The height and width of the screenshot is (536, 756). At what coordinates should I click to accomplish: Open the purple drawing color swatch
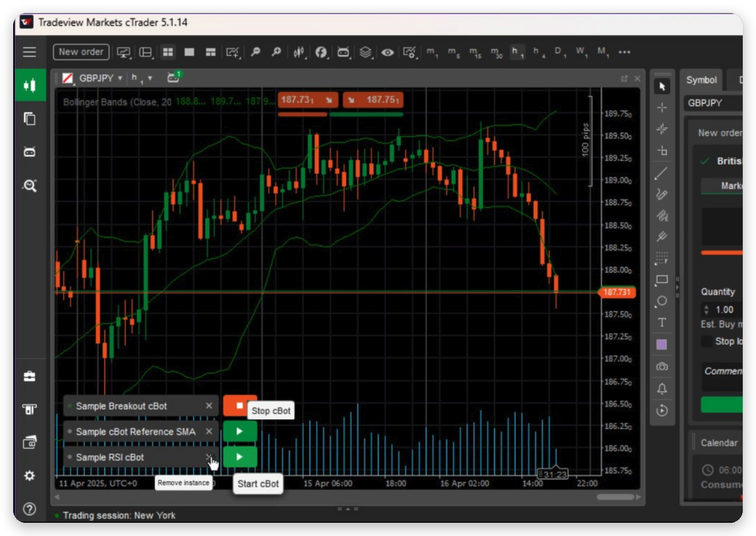click(662, 344)
